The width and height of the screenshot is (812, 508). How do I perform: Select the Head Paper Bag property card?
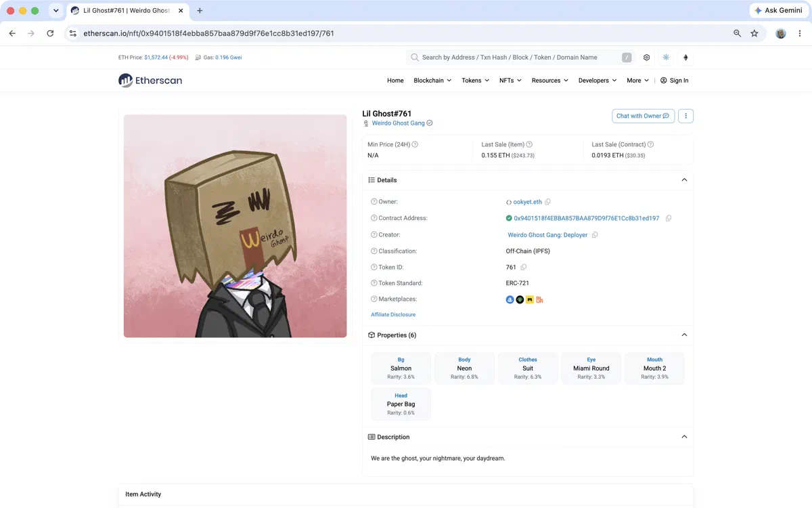pos(401,404)
